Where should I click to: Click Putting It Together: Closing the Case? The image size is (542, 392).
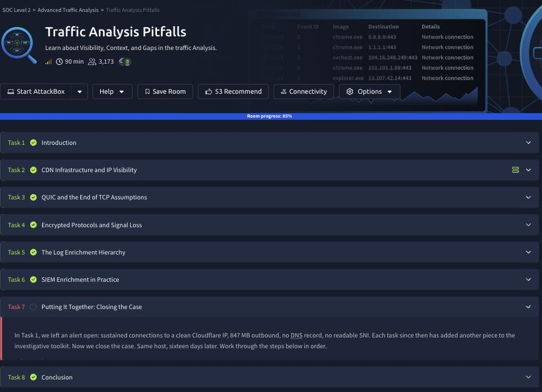coord(92,307)
